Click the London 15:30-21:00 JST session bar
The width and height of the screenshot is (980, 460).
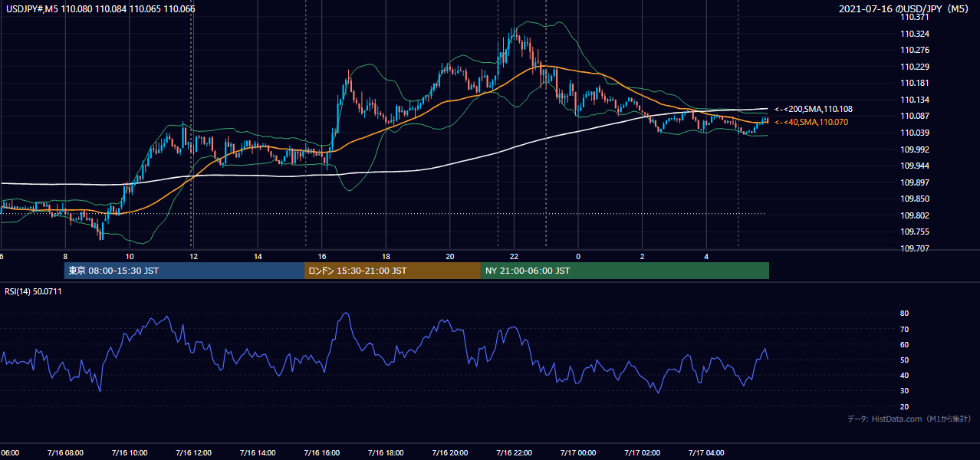[393, 271]
